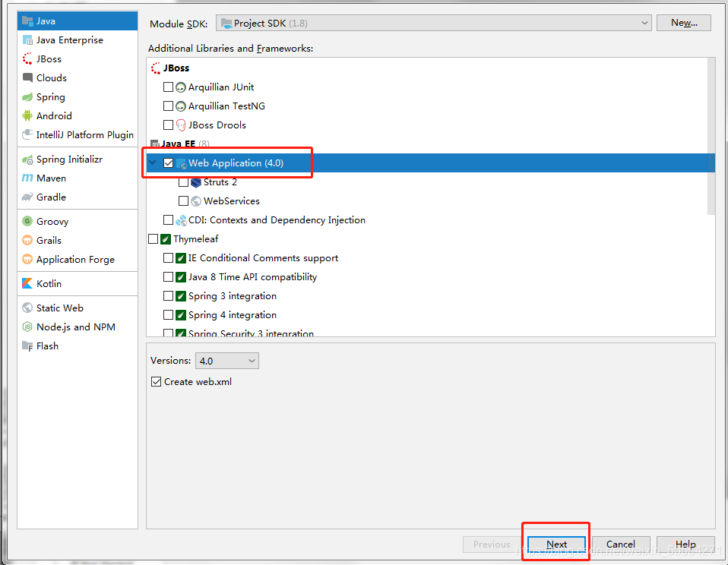Click the Application Forge icon

coord(27,259)
